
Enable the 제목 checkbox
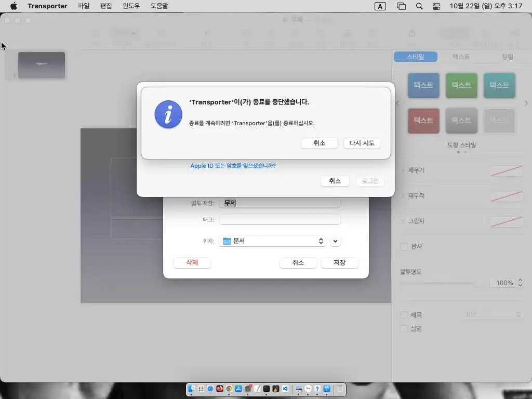(403, 315)
